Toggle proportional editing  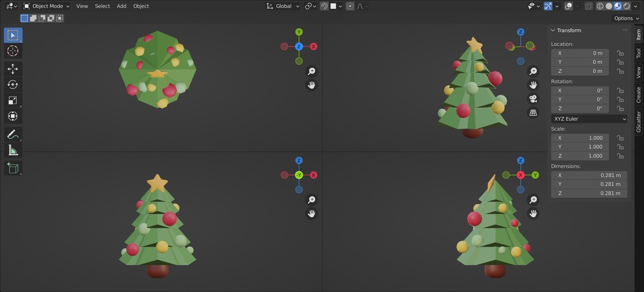click(350, 6)
